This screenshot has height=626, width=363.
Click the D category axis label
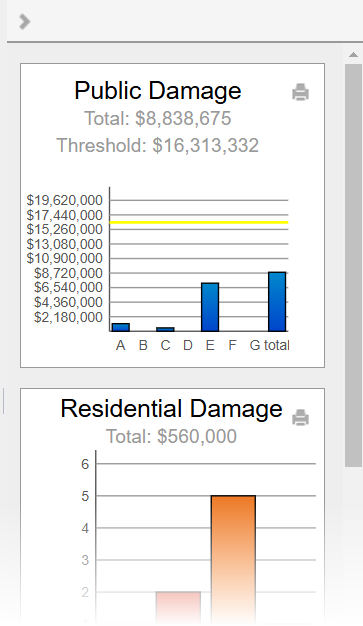tap(188, 345)
